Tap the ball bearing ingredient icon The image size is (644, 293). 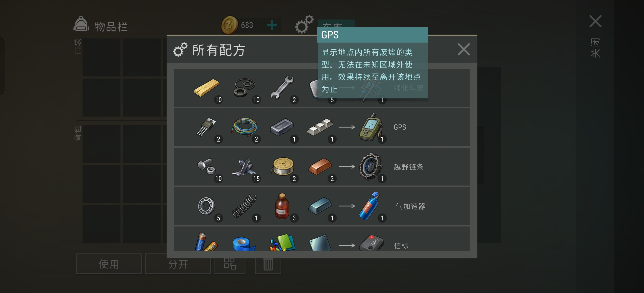pos(206,206)
